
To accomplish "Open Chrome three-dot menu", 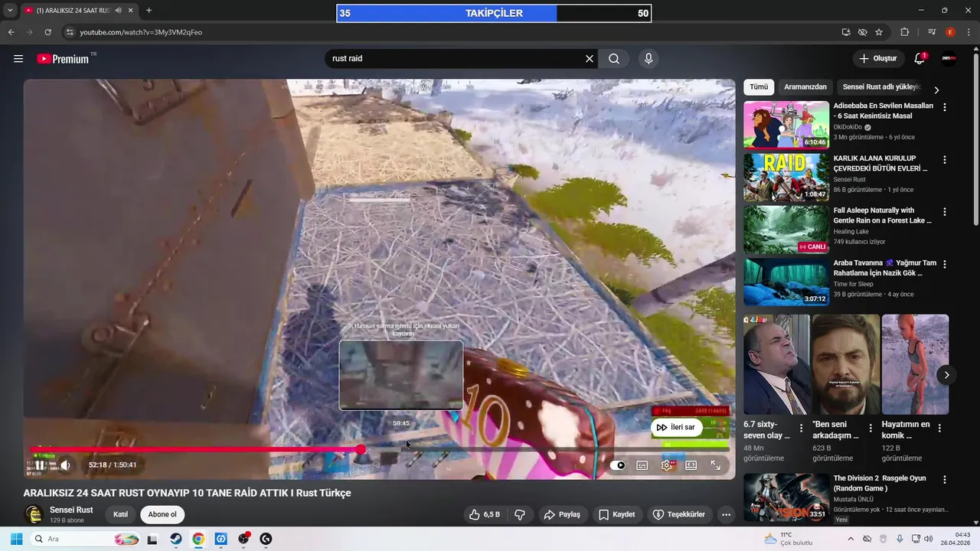I will (969, 32).
